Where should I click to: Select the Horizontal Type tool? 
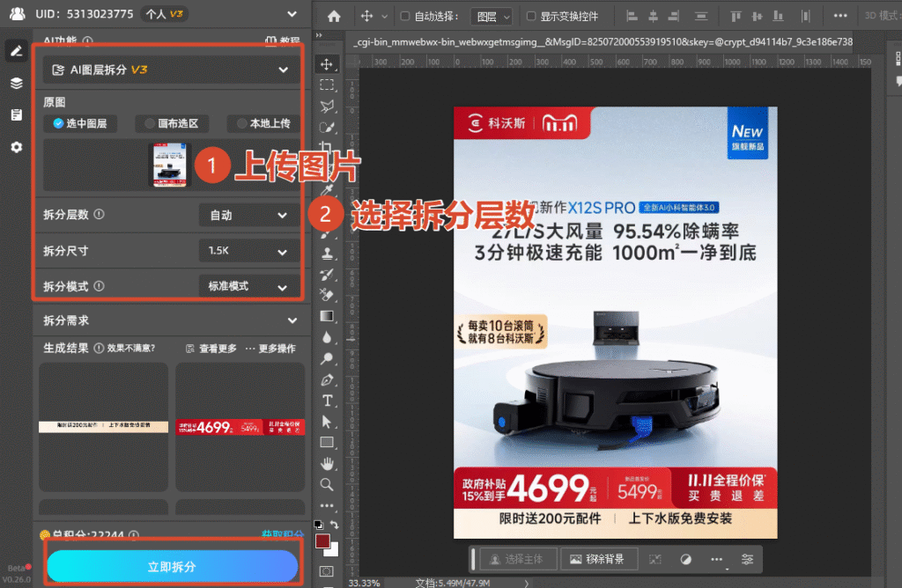pyautogui.click(x=327, y=401)
